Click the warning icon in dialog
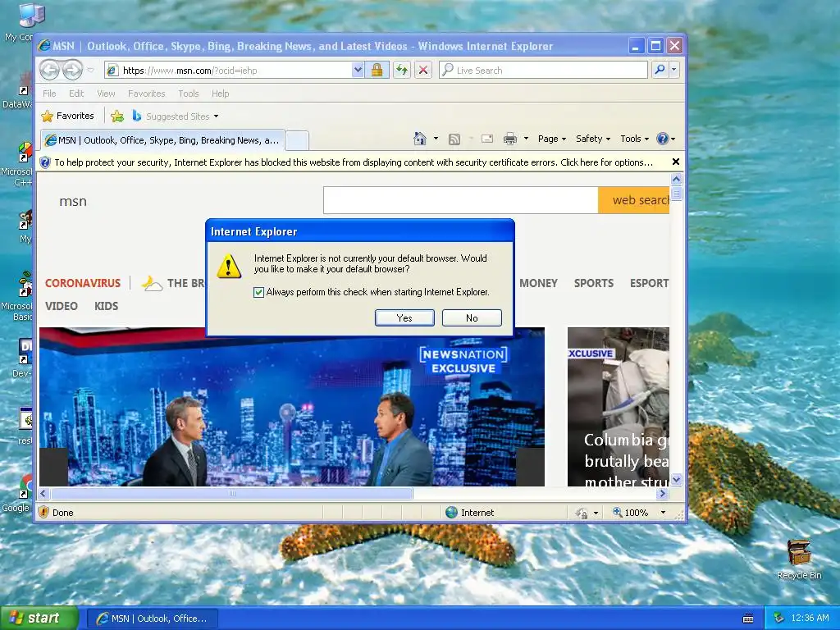The width and height of the screenshot is (840, 630). click(x=229, y=266)
